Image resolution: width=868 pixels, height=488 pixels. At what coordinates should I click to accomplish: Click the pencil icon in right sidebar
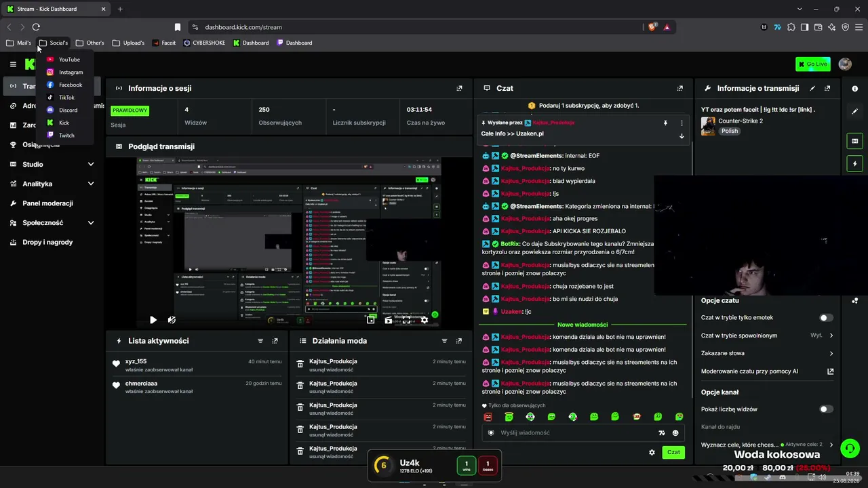click(x=854, y=111)
